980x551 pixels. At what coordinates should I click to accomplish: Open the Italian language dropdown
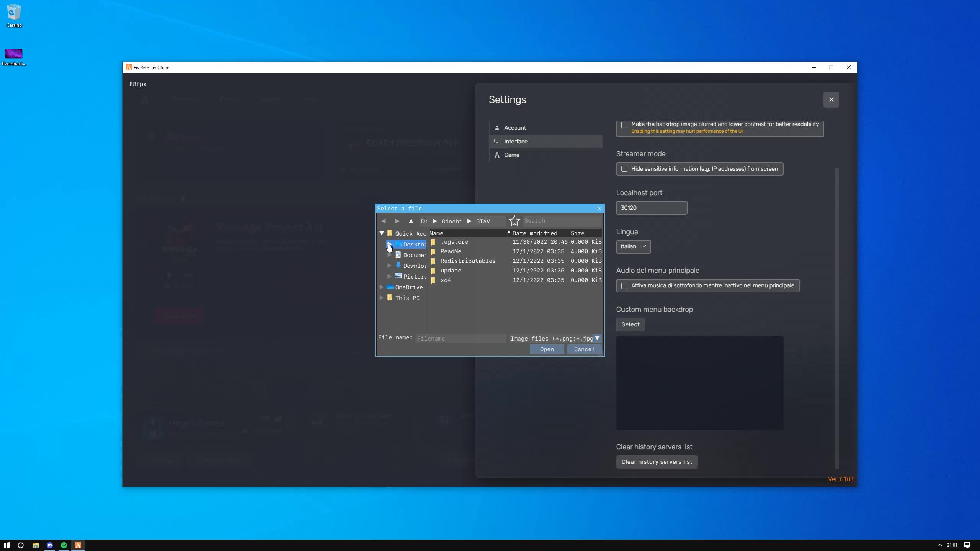click(633, 246)
